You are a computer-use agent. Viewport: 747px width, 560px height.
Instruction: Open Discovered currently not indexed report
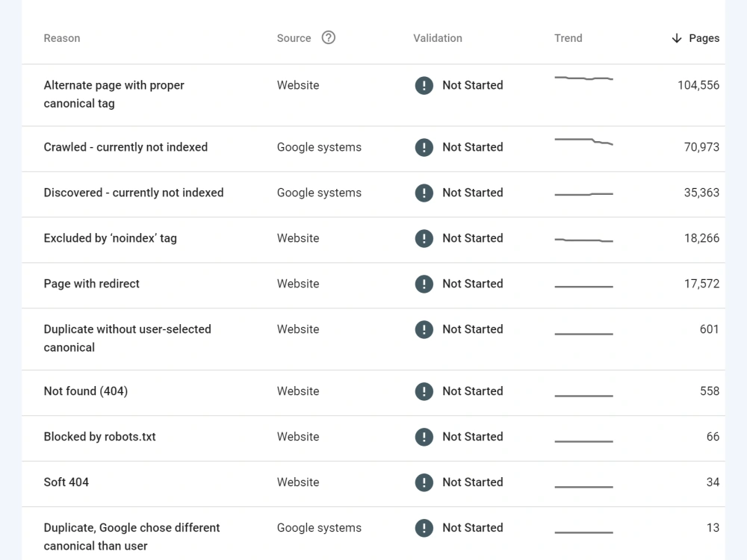tap(133, 193)
